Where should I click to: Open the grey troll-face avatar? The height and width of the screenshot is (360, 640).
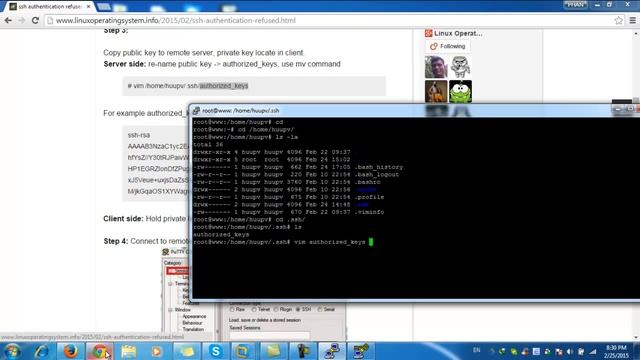[460, 67]
